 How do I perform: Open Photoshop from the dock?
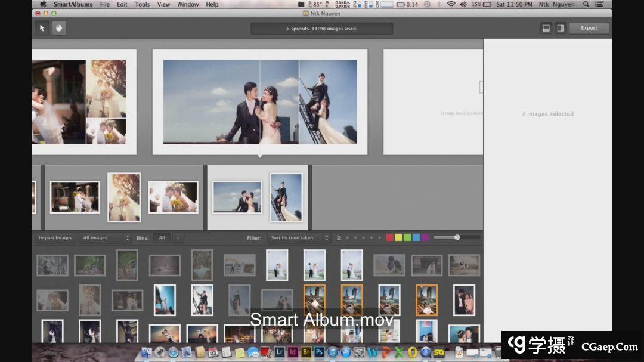[319, 352]
